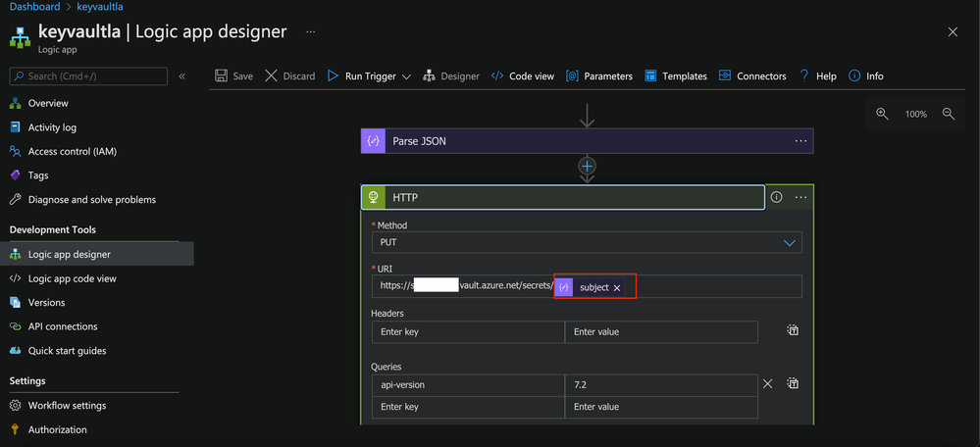The height and width of the screenshot is (447, 980).
Task: Expand the Parse JSON action card
Action: pyautogui.click(x=587, y=141)
